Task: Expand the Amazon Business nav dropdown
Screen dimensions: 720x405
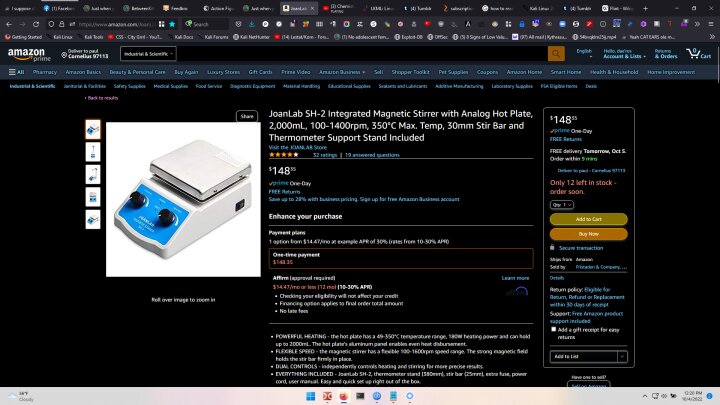Action: 342,72
